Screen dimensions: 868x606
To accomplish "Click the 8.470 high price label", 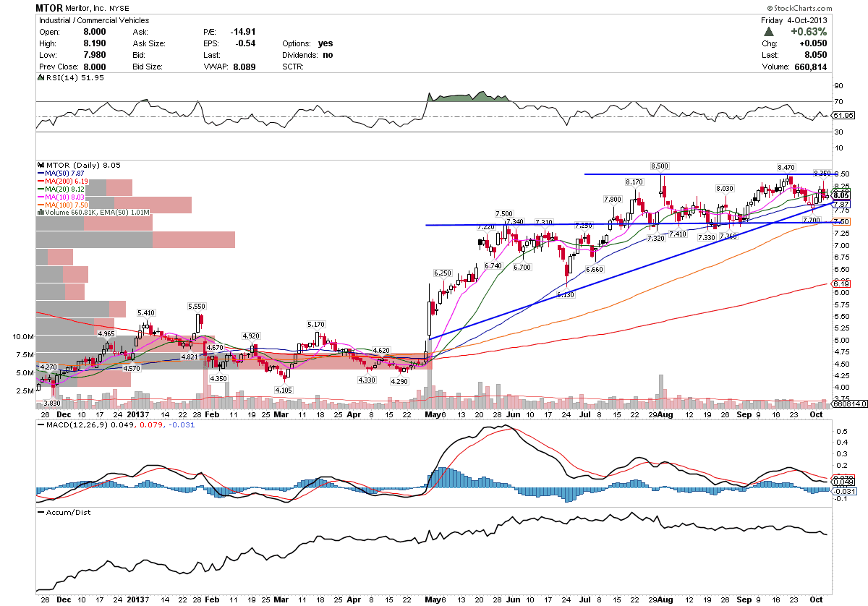I will (787, 167).
